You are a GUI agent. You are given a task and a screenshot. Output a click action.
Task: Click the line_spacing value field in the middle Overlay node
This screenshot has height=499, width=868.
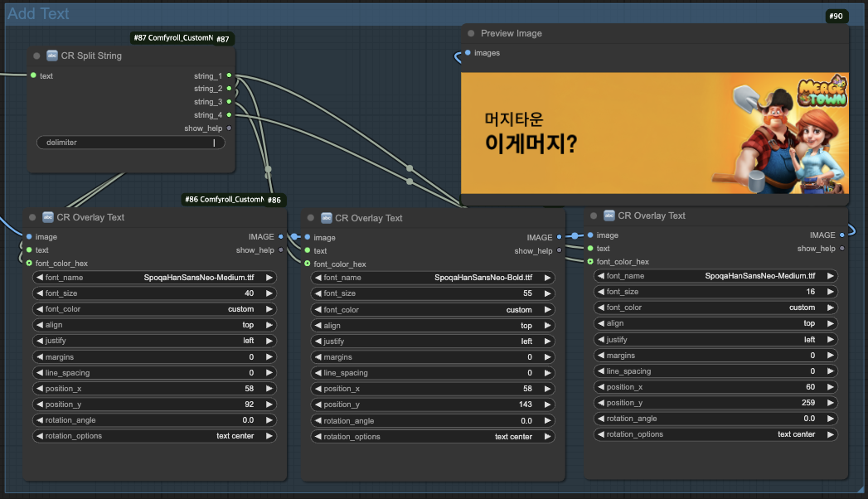pyautogui.click(x=433, y=373)
